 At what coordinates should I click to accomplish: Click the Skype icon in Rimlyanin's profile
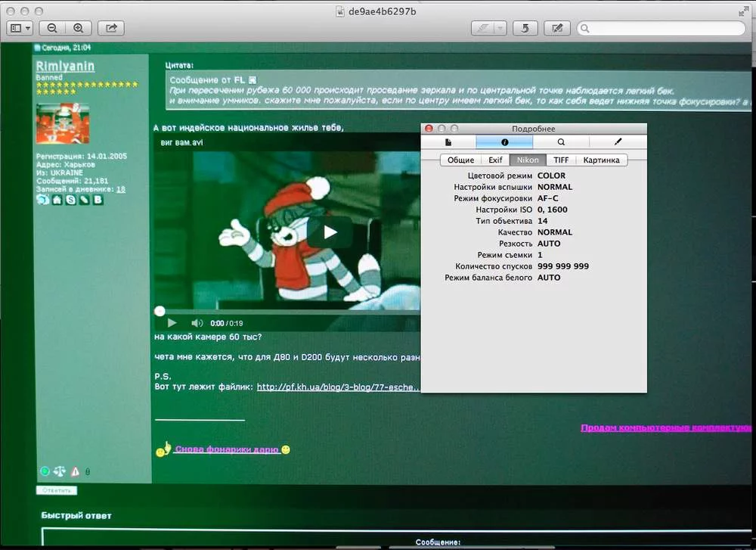tap(71, 200)
